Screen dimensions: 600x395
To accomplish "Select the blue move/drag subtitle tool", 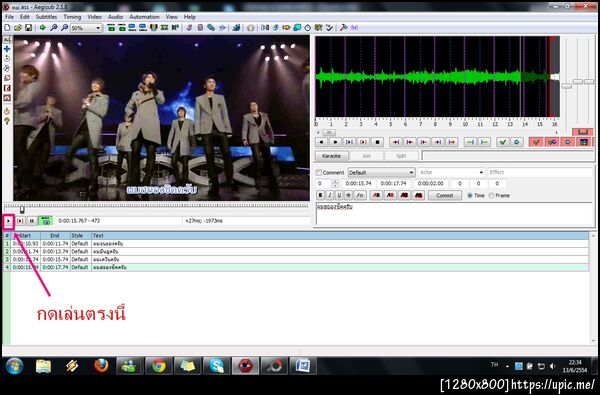I will [7, 49].
